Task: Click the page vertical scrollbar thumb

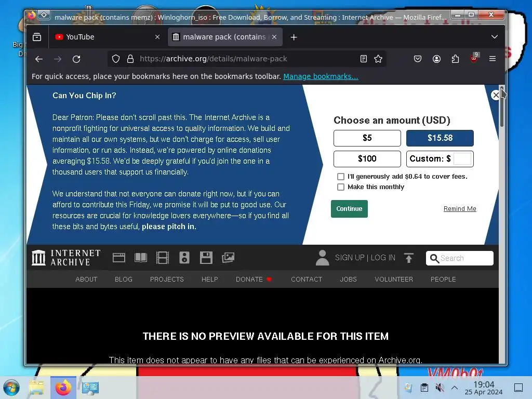Action: [x=502, y=107]
